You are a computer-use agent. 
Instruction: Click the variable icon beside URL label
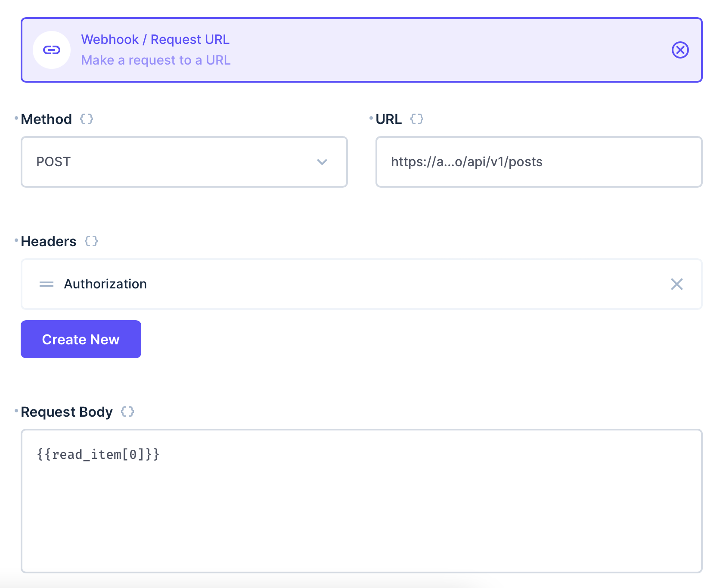click(417, 119)
